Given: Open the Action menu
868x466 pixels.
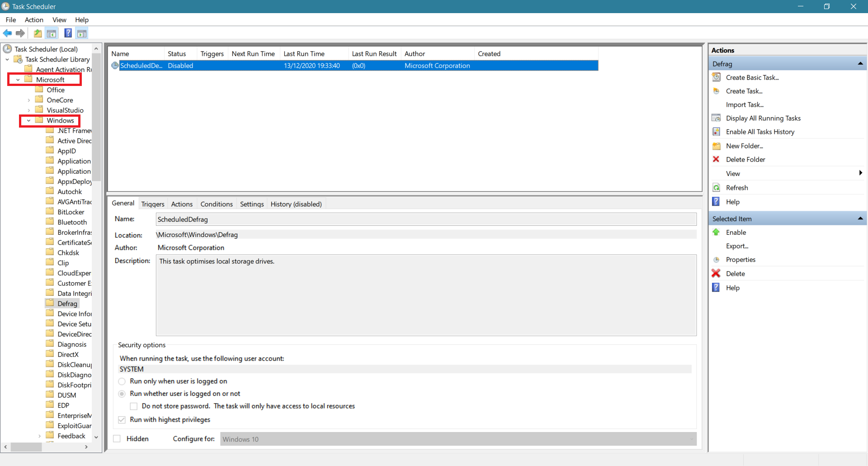Looking at the screenshot, I should [x=34, y=19].
